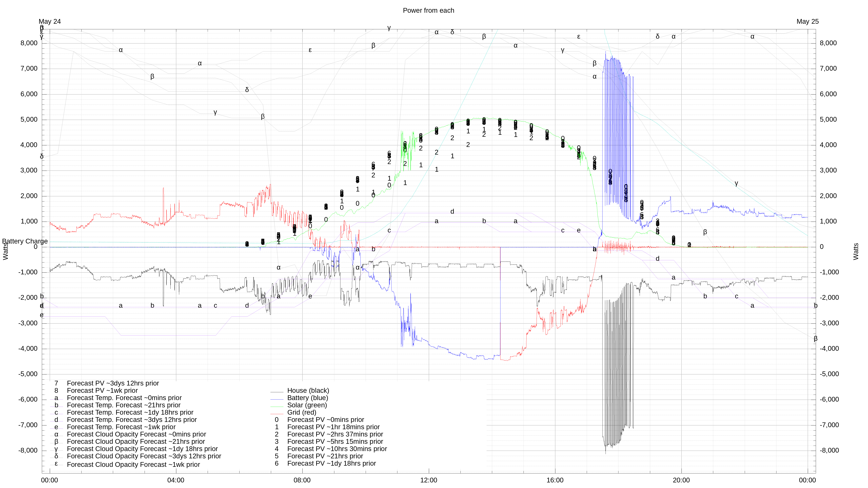This screenshot has width=868, height=488.
Task: Click the right 'Watts' axis label
Action: [856, 252]
